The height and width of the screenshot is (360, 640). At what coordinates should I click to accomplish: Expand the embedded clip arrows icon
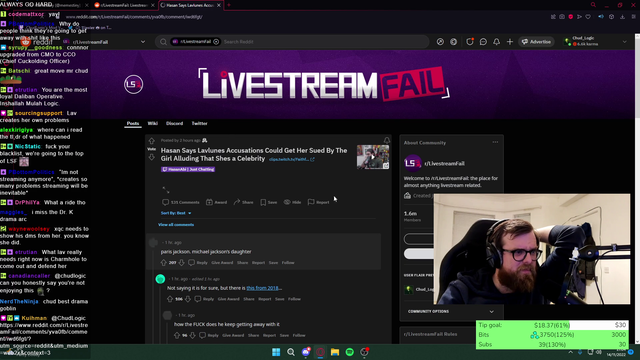[166, 190]
